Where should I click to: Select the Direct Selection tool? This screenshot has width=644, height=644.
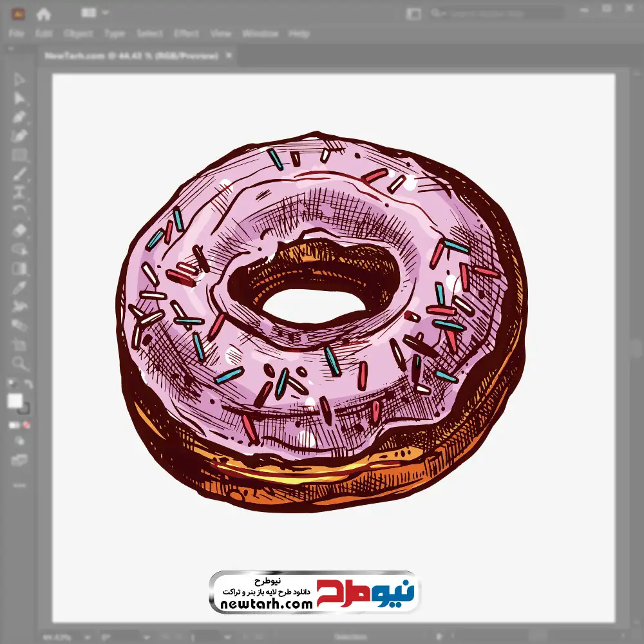click(19, 99)
